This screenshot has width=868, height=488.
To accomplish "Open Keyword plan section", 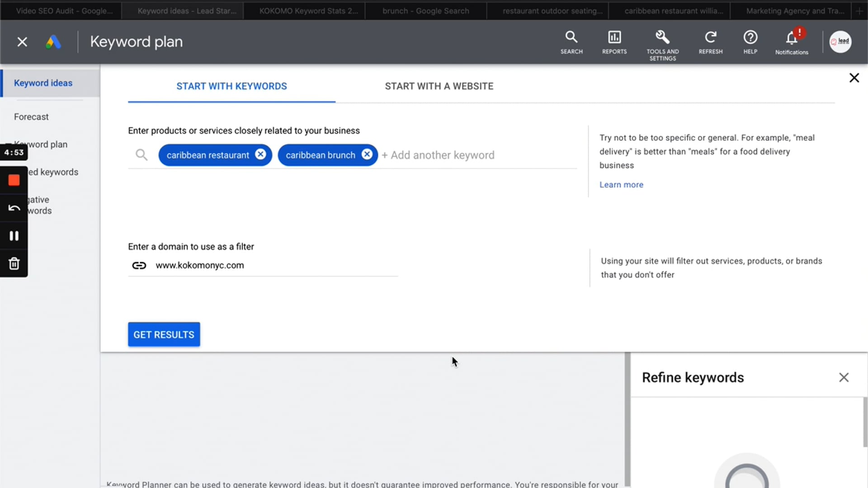I will [x=41, y=144].
